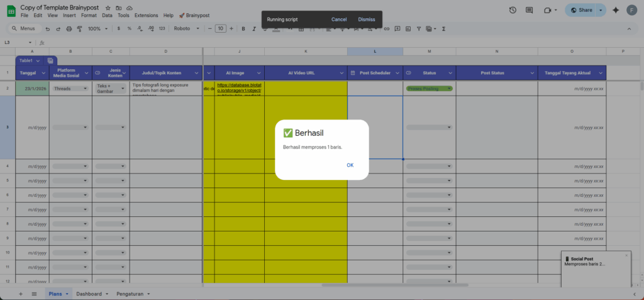This screenshot has height=300, width=644.
Task: Click the insert link icon
Action: (x=386, y=29)
